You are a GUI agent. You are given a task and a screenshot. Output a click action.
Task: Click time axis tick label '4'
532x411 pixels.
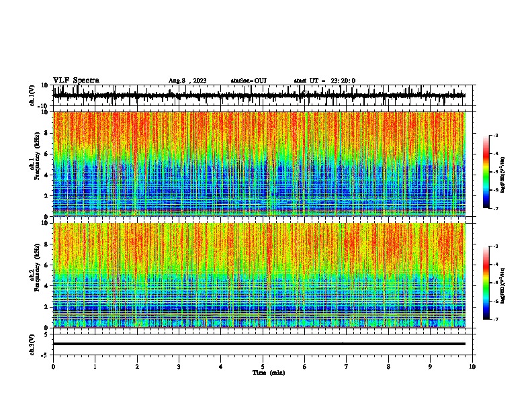point(221,367)
